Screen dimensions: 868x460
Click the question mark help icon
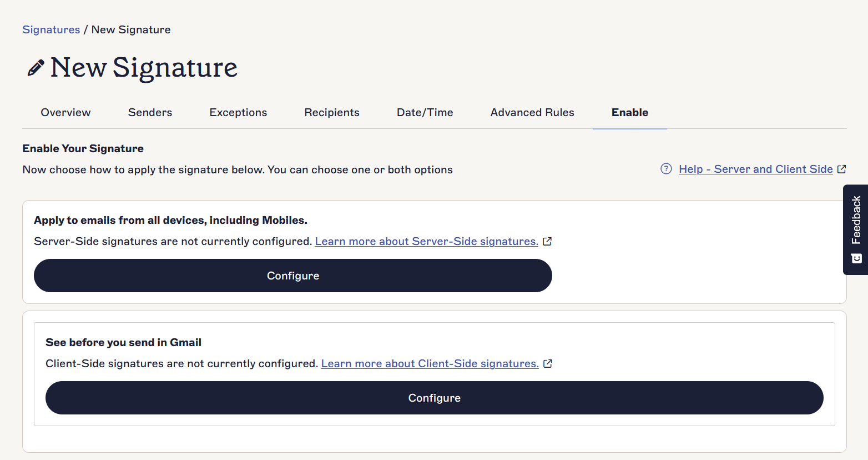point(666,169)
